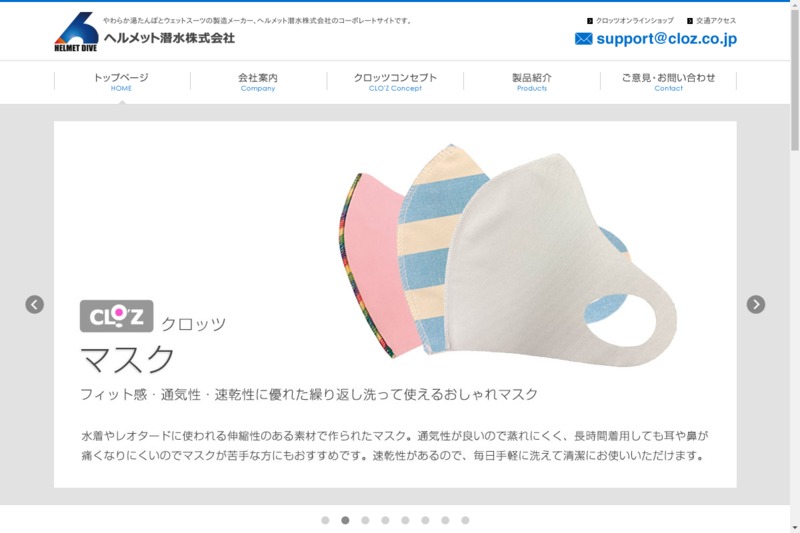The height and width of the screenshot is (533, 800).
Task: Open the 製品紹介 Products menu item
Action: (x=532, y=82)
